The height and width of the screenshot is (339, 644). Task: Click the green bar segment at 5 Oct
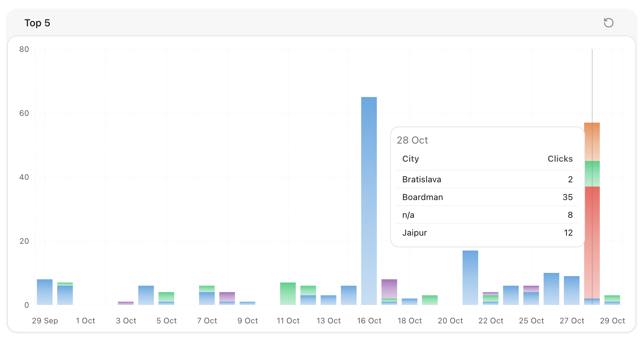[x=166, y=297]
